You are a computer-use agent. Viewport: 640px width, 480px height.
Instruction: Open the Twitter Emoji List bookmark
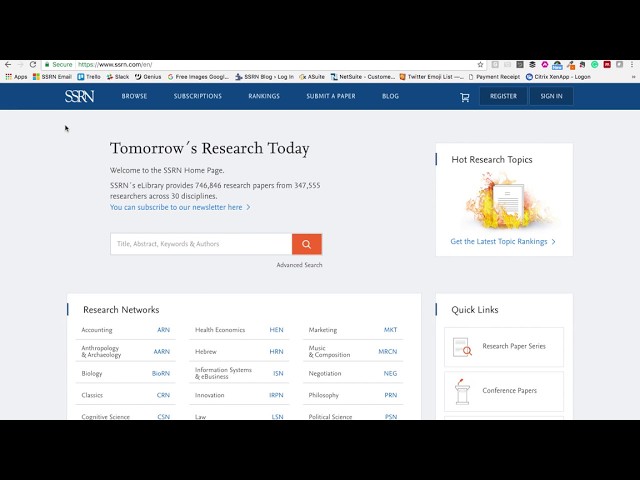click(x=431, y=77)
